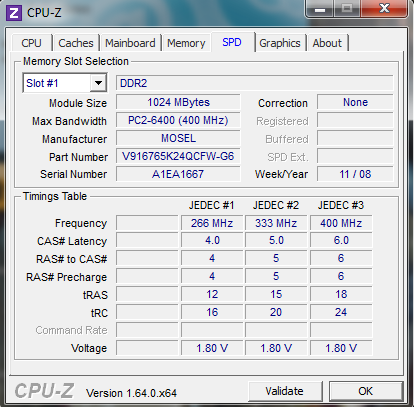Select part number V916765K24QCFW-G6
The image size is (414, 407).
[178, 156]
